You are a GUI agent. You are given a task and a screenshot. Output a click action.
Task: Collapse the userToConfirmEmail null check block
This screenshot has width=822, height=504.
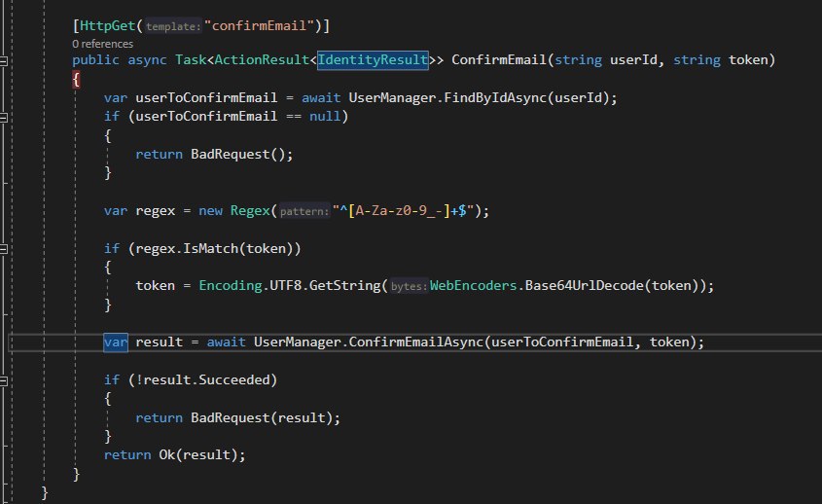click(4, 118)
